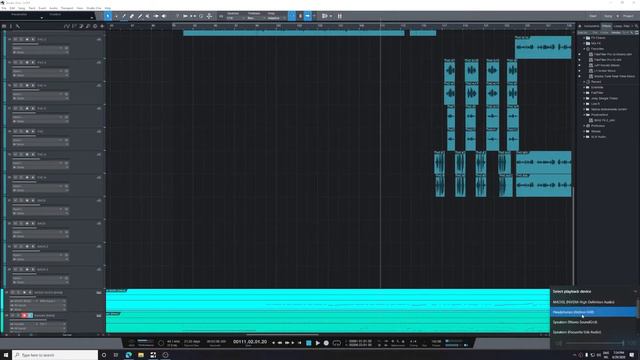Open the Transport menu
Screen dimensions: 640x360
(67, 8)
